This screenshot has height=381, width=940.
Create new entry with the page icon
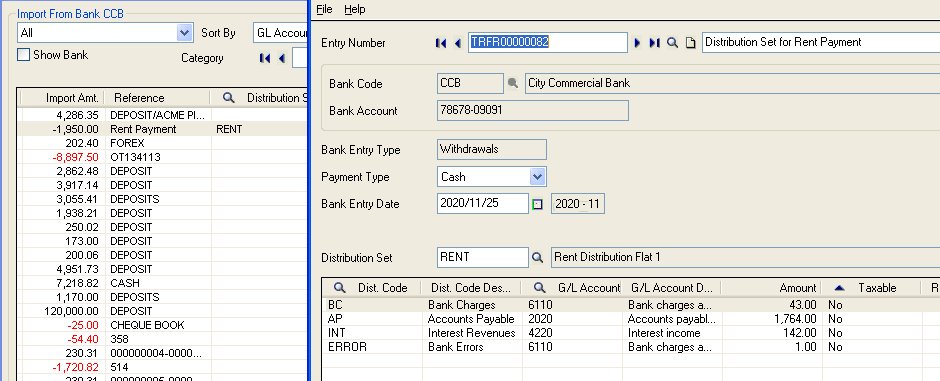[691, 43]
